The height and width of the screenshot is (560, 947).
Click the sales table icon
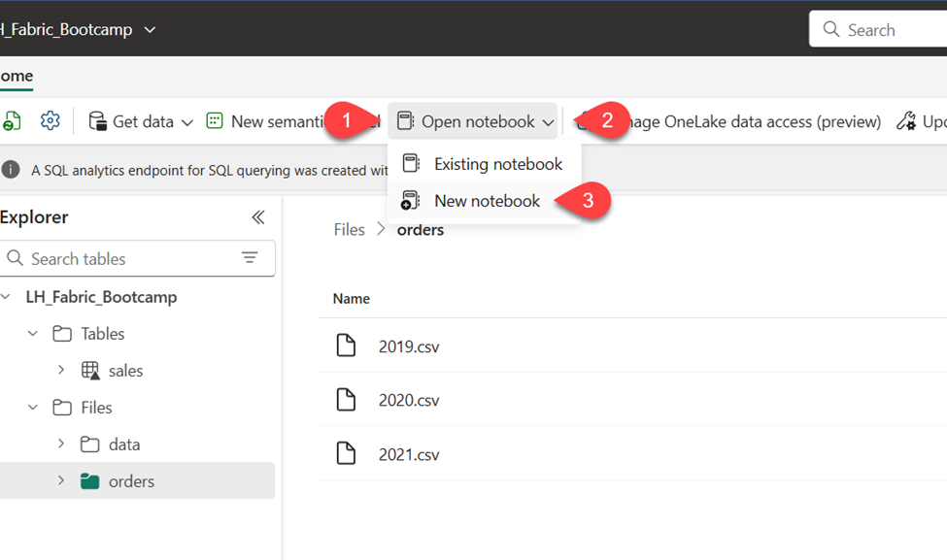click(90, 370)
